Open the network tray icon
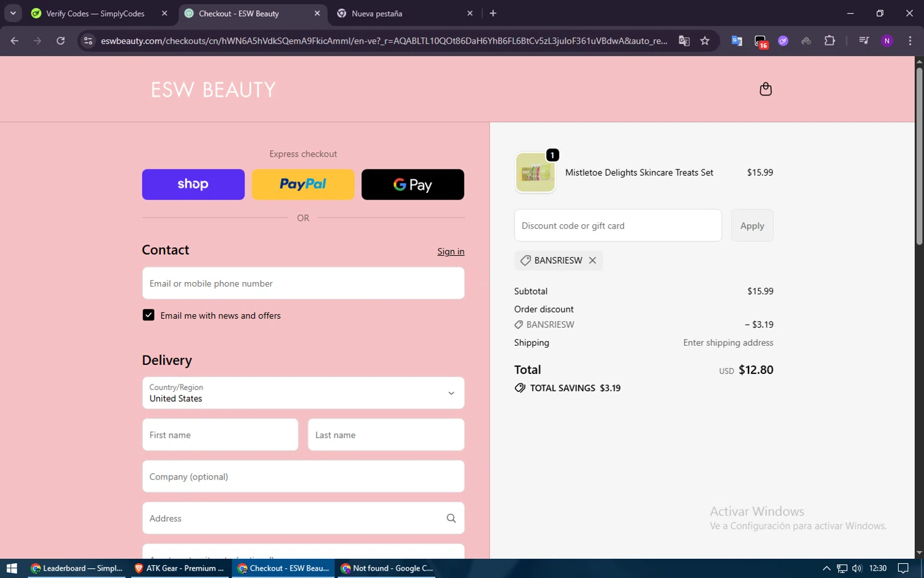924x578 pixels. 842,568
